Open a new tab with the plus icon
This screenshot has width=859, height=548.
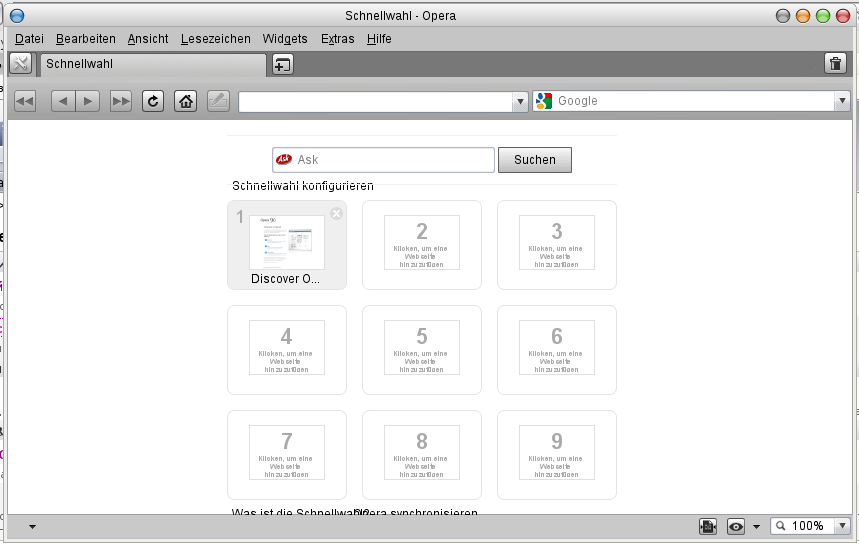pyautogui.click(x=282, y=65)
